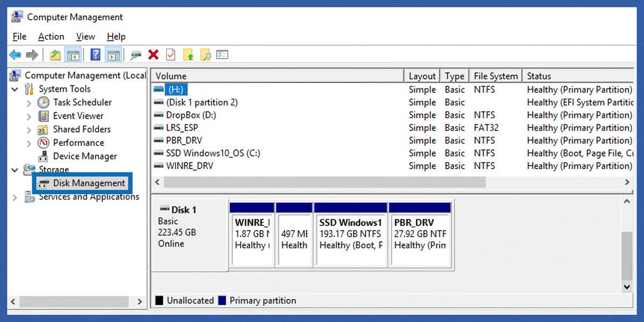Click the FAT32 file system cell
644x322 pixels.
pyautogui.click(x=486, y=128)
